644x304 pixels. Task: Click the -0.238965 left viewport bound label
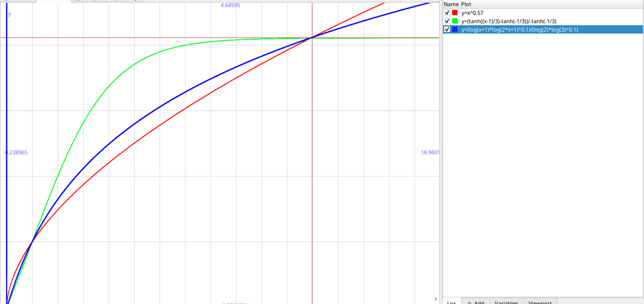click(x=15, y=152)
